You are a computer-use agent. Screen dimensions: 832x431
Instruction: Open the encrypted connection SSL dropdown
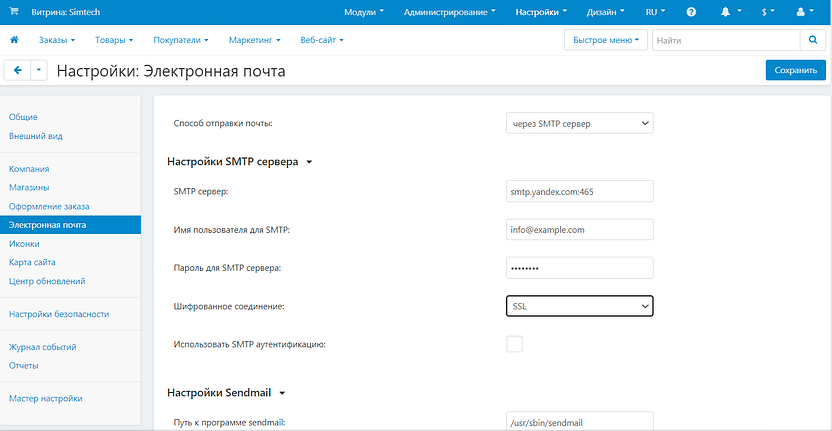tap(579, 306)
